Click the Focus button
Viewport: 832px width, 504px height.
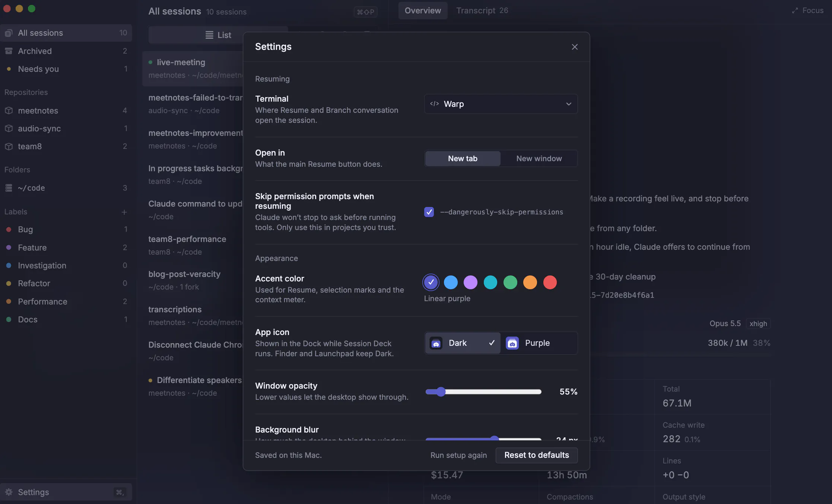[x=807, y=10]
